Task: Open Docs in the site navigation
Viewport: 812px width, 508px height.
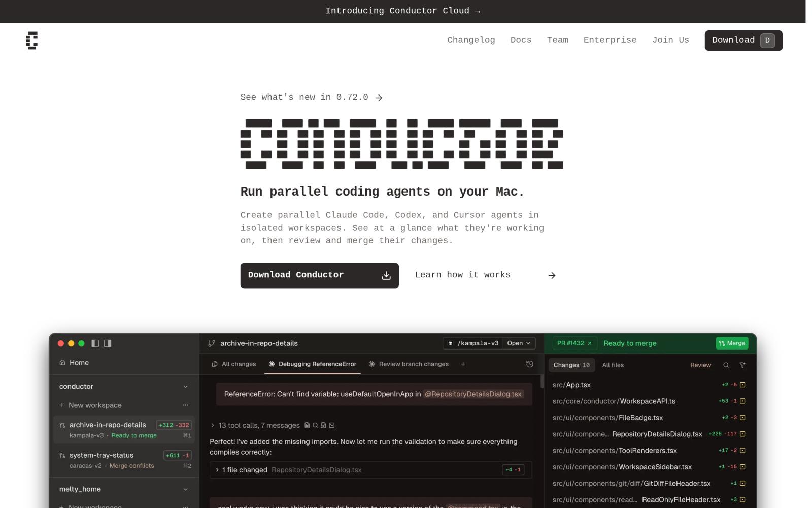Action: click(521, 40)
